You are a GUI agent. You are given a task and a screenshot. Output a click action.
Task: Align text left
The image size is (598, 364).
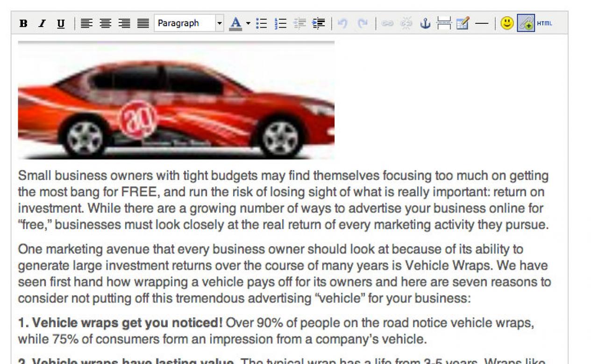(86, 23)
